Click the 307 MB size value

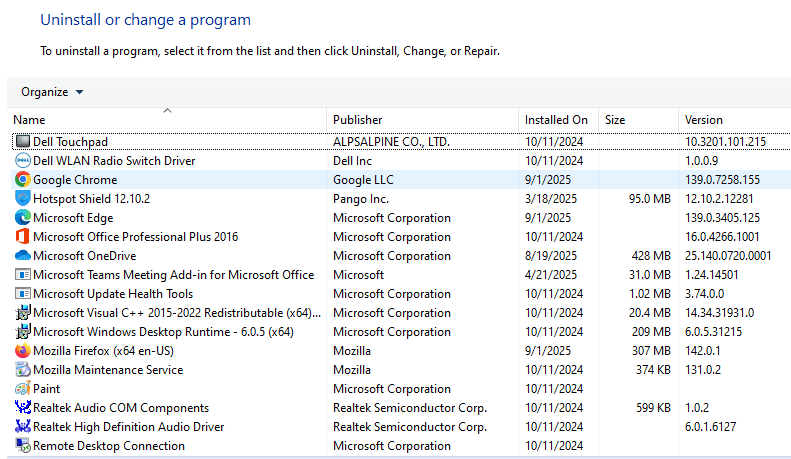pyautogui.click(x=651, y=351)
